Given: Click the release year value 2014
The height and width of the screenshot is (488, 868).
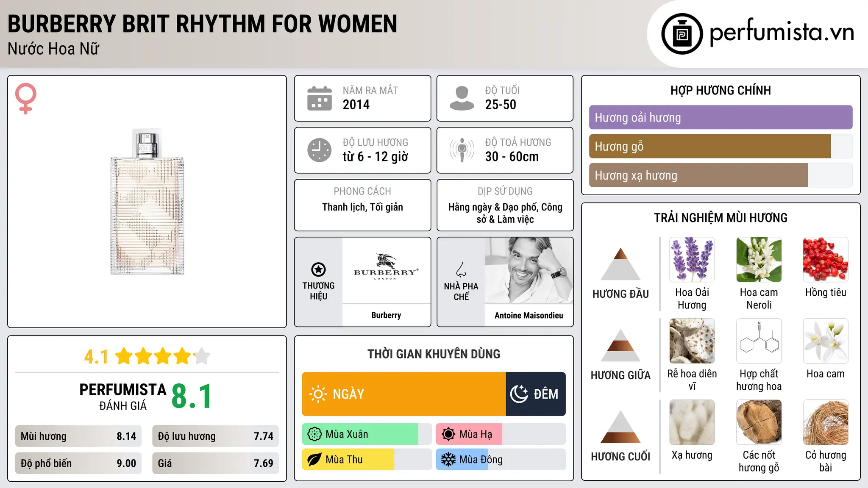Looking at the screenshot, I should click(x=356, y=105).
